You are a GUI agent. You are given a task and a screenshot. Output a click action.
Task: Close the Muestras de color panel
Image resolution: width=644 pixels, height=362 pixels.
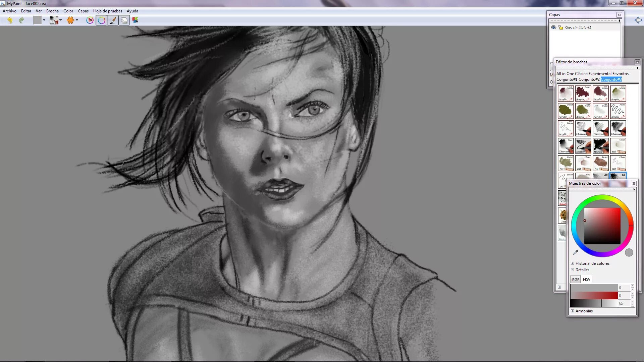coord(633,183)
